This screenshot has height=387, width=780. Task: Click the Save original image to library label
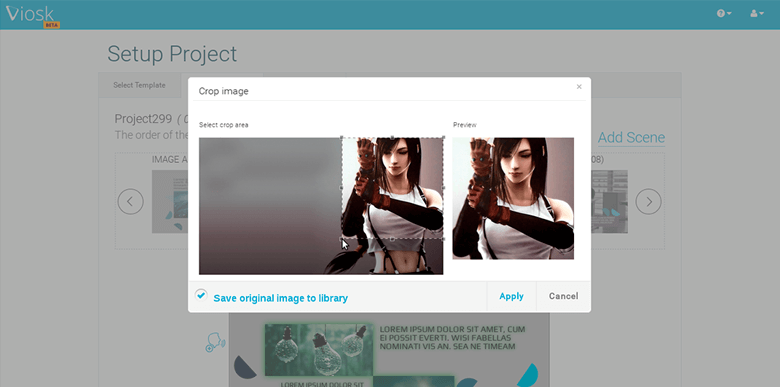pyautogui.click(x=281, y=298)
